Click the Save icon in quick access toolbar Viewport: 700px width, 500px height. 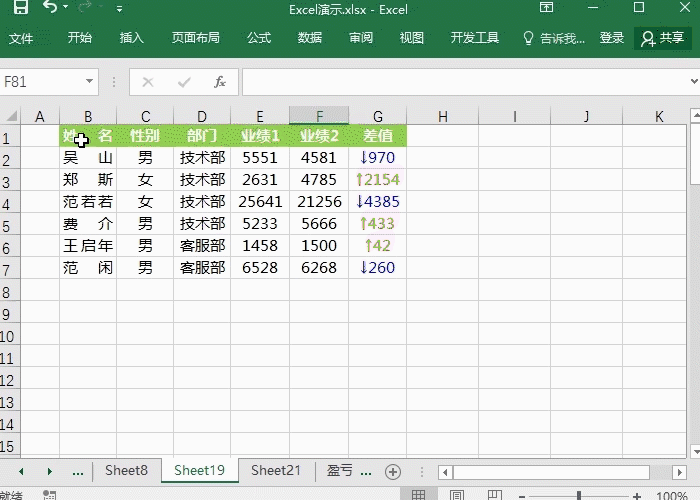pyautogui.click(x=22, y=8)
